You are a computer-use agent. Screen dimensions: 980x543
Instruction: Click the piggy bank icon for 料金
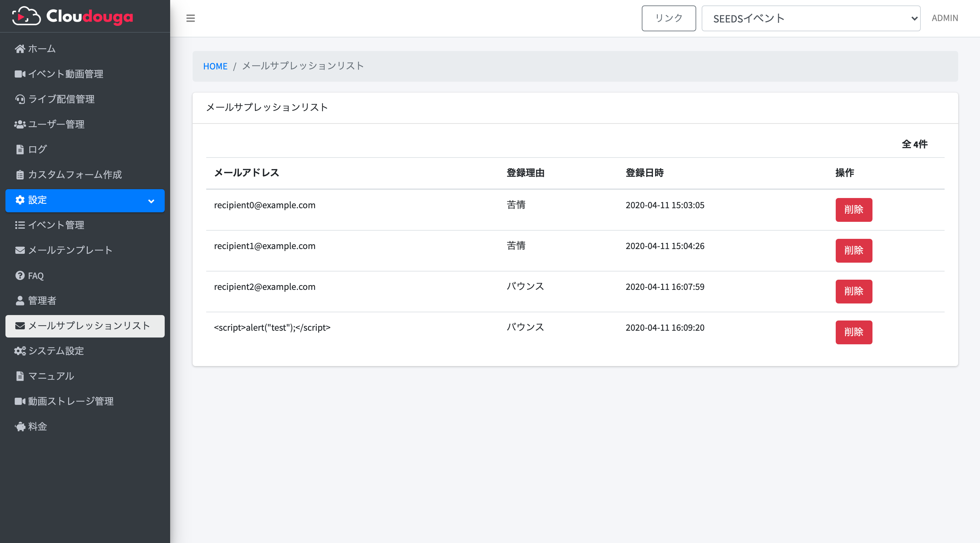20,426
